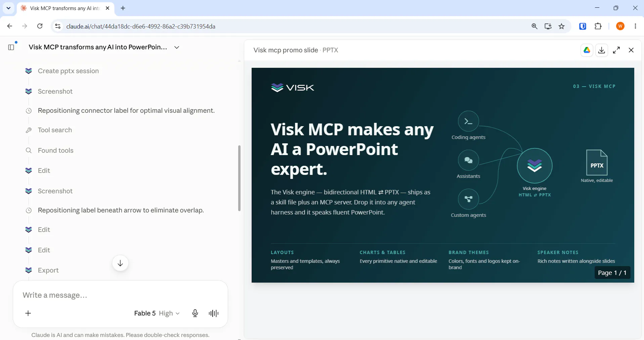Click the Visk icon beside Export
Viewport: 644px width, 340px height.
(x=29, y=270)
